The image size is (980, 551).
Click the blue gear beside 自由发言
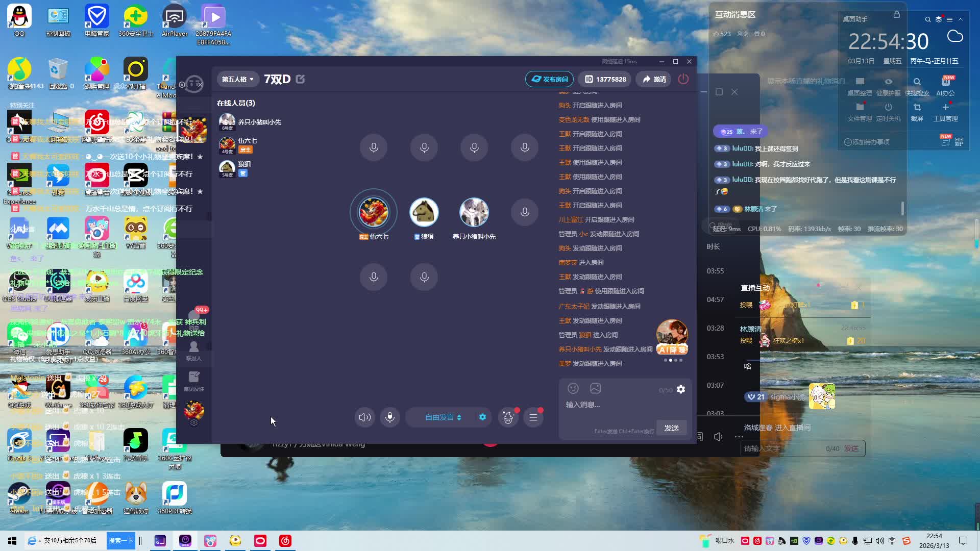[x=482, y=417]
